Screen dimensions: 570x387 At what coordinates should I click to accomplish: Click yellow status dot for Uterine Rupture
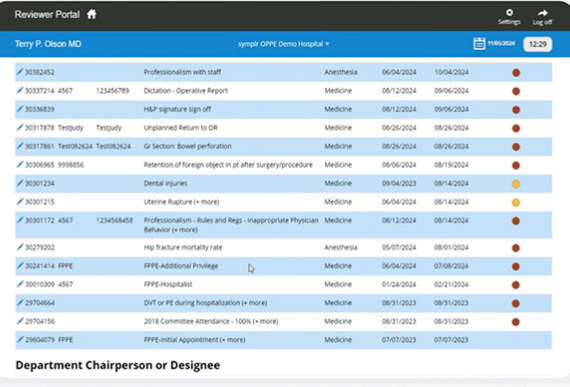(x=516, y=202)
